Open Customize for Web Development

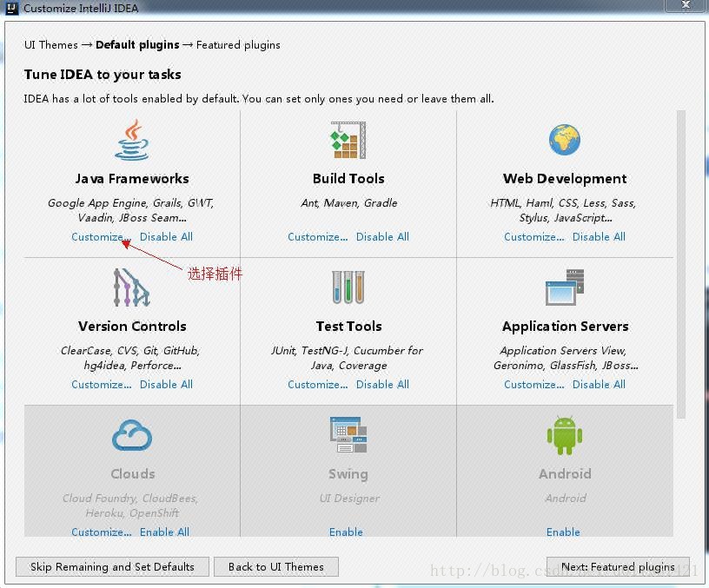(x=534, y=237)
